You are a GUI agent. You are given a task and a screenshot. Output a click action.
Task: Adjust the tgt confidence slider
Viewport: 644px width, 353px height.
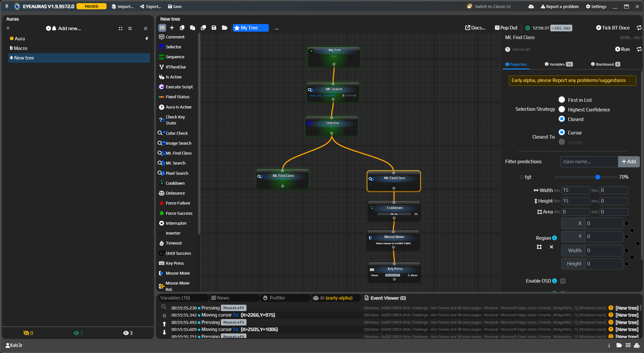[598, 177]
